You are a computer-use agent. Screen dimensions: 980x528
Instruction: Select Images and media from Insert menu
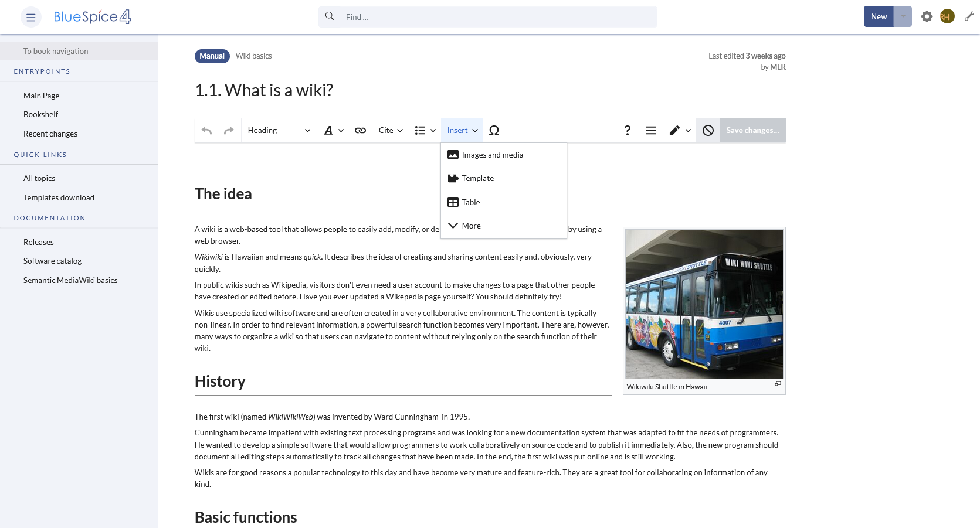pos(492,155)
